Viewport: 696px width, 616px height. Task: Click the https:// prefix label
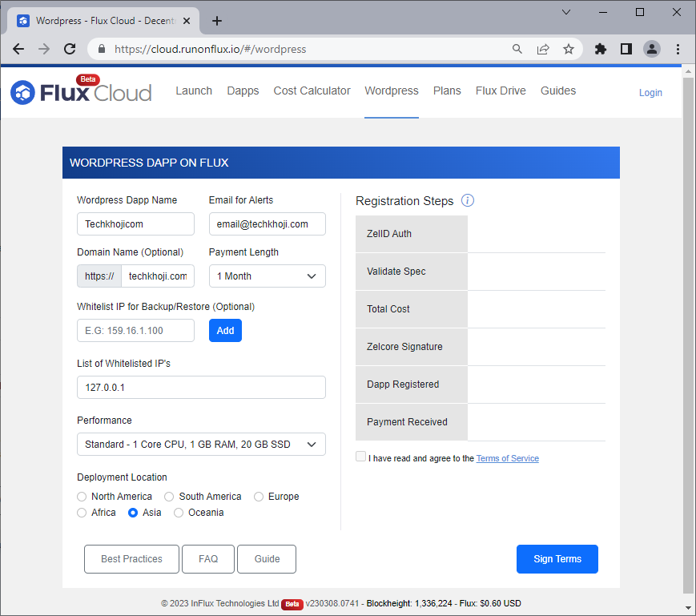99,276
